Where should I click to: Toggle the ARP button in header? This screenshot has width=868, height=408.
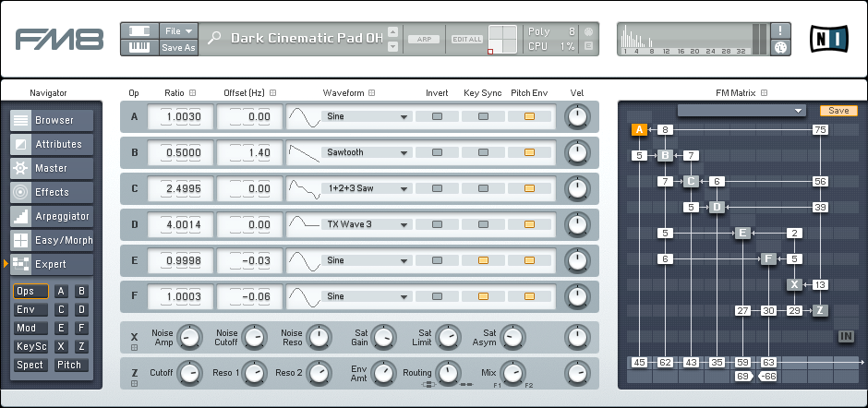[424, 40]
